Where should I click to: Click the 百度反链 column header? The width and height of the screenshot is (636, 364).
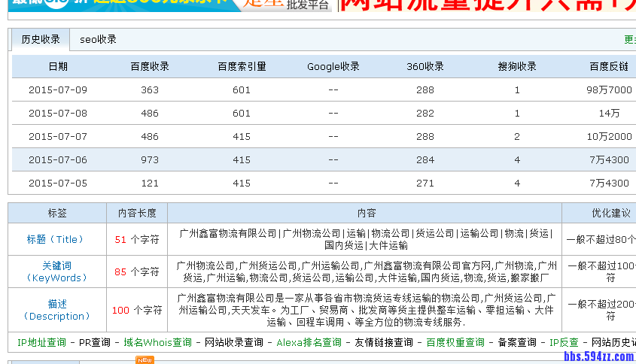pyautogui.click(x=609, y=66)
